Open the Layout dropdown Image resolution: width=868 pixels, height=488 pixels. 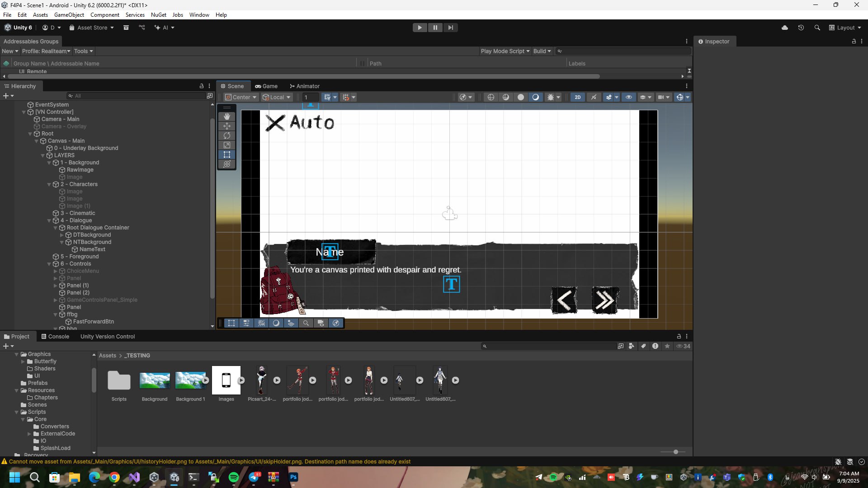845,28
